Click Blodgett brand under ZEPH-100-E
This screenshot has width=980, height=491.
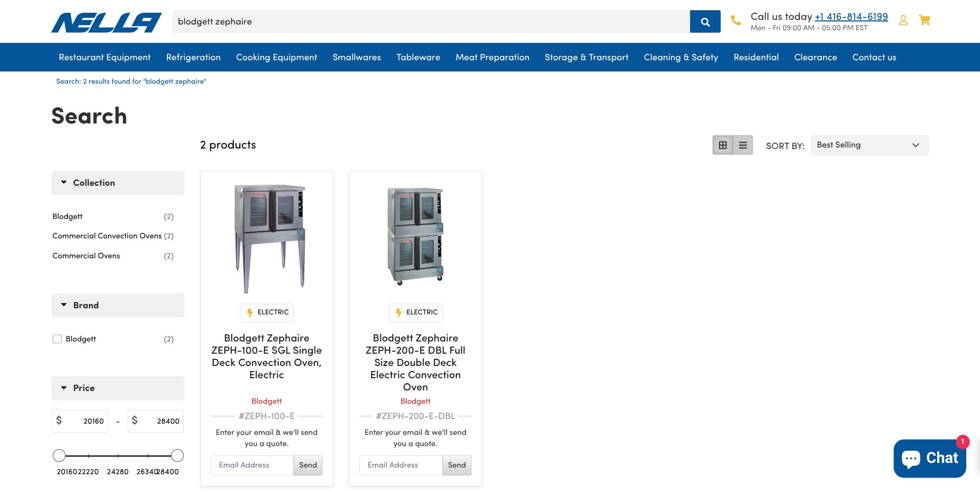(267, 401)
